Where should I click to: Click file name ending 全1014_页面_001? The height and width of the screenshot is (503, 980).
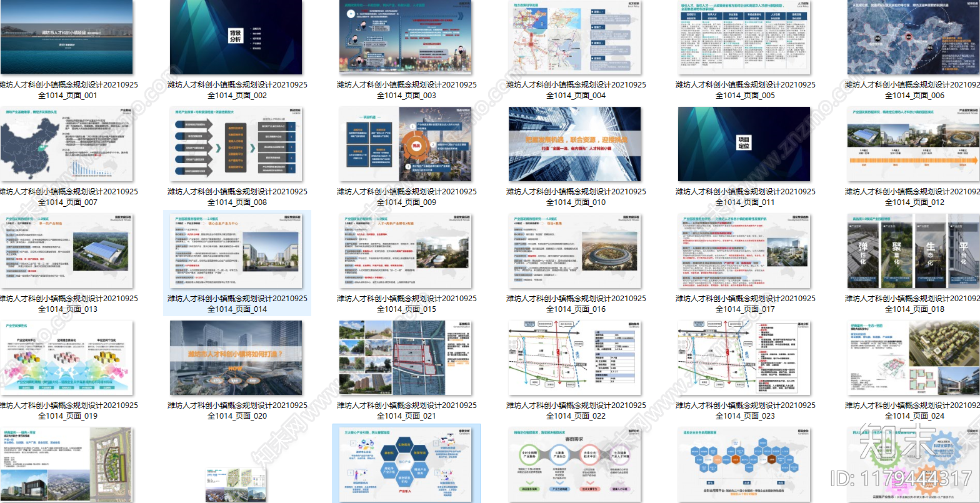pos(67,90)
